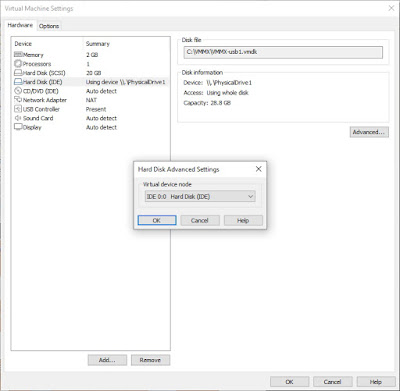Click the Disk file path field
Image resolution: width=400 pixels, height=391 pixels.
(x=283, y=52)
